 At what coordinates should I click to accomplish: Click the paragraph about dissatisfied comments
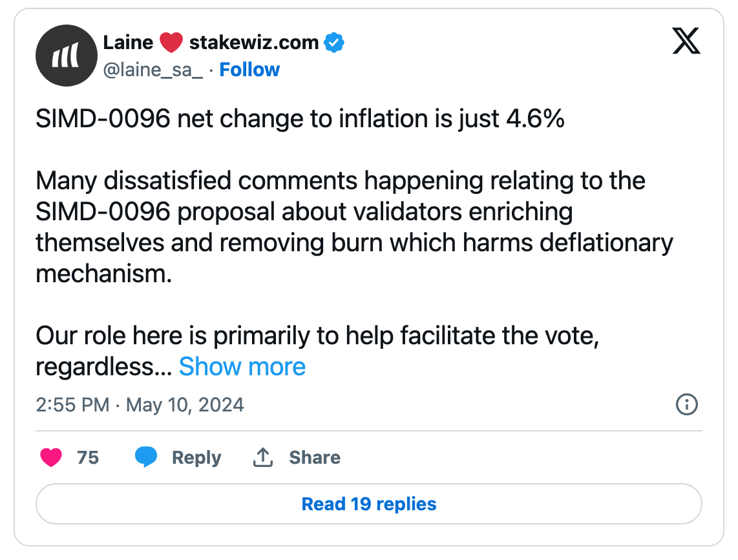354,227
